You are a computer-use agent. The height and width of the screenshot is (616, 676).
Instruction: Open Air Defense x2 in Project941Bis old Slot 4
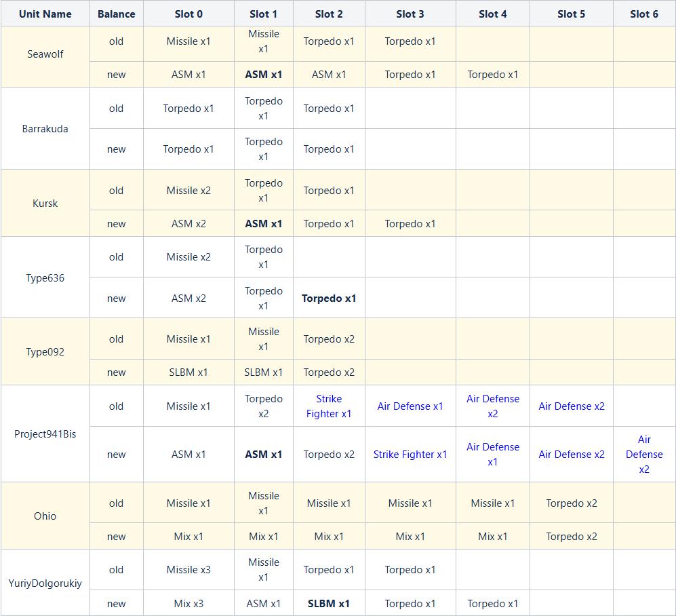[x=493, y=406]
